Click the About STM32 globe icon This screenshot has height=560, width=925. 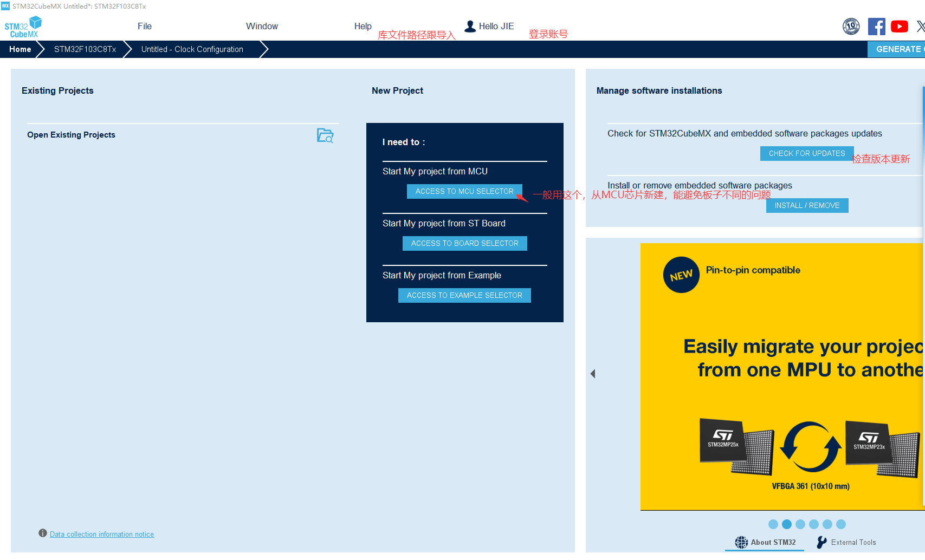[741, 542]
